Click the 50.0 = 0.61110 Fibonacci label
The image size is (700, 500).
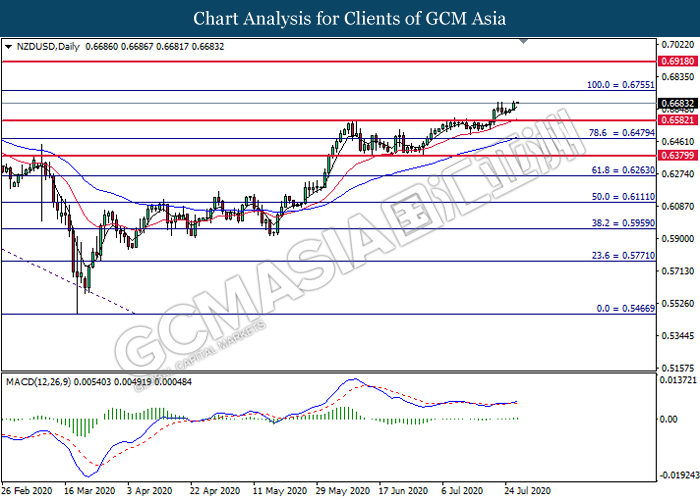(x=620, y=198)
